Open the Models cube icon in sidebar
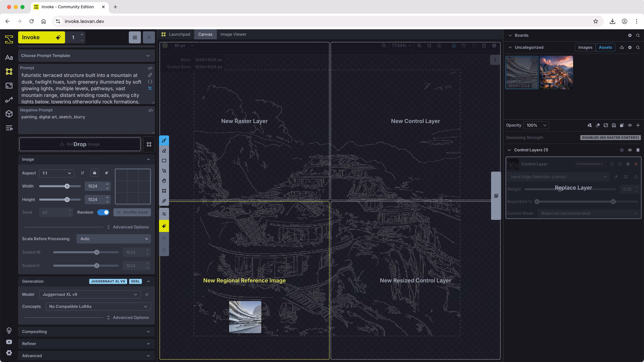The width and height of the screenshot is (644, 362). point(9,114)
